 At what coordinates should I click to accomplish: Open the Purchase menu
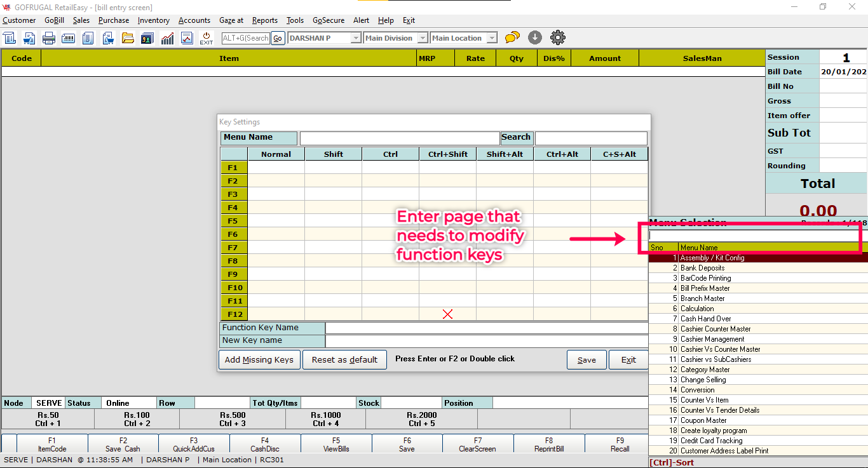[x=114, y=20]
